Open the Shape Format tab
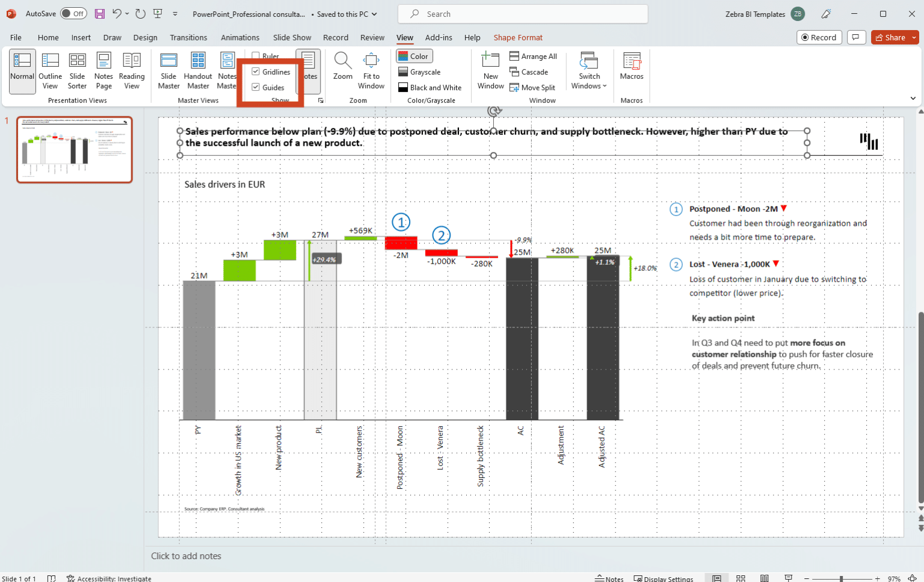The image size is (924, 582). click(x=518, y=37)
